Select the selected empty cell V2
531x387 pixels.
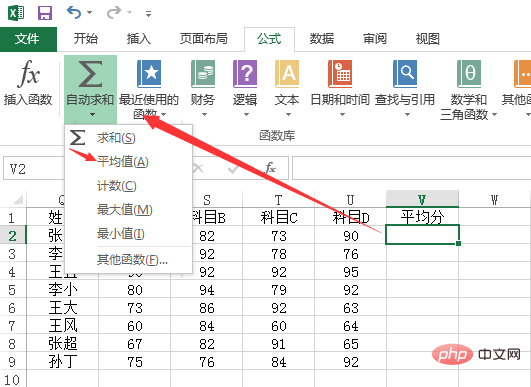point(422,234)
